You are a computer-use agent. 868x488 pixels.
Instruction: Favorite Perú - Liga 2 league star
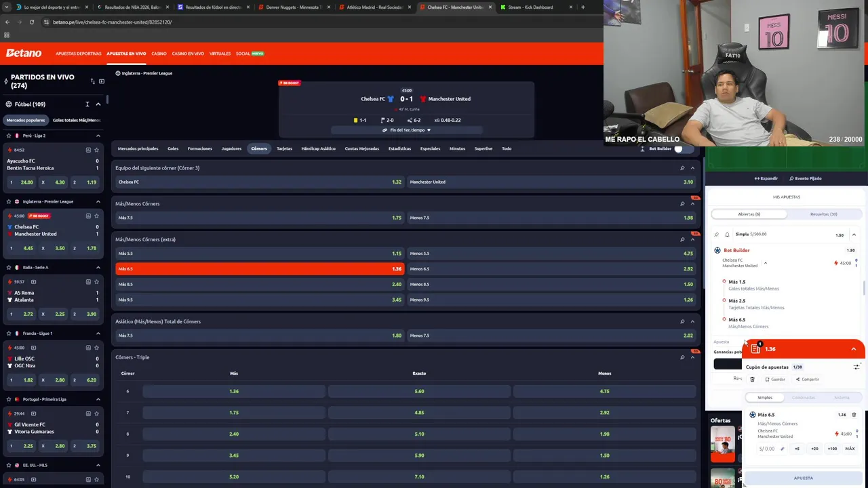point(8,136)
